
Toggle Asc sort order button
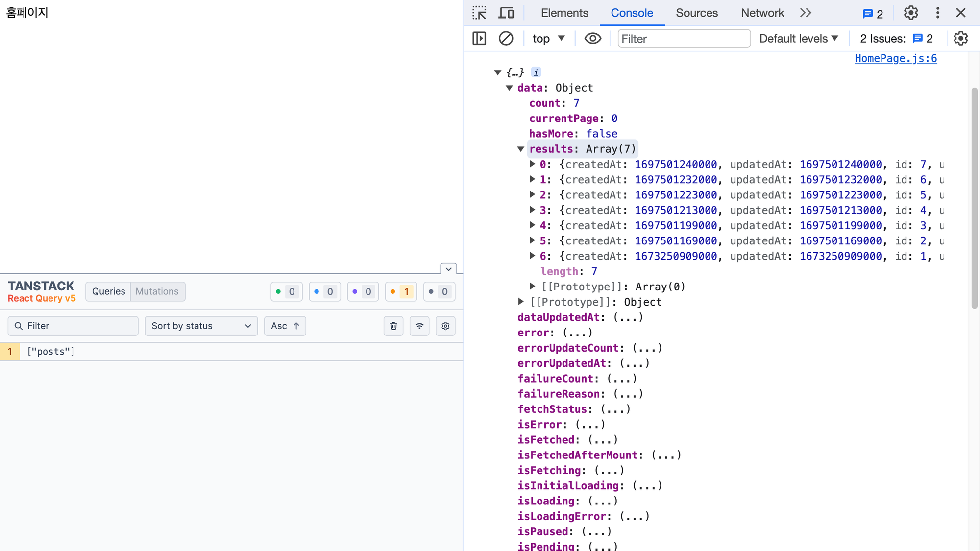pos(285,326)
